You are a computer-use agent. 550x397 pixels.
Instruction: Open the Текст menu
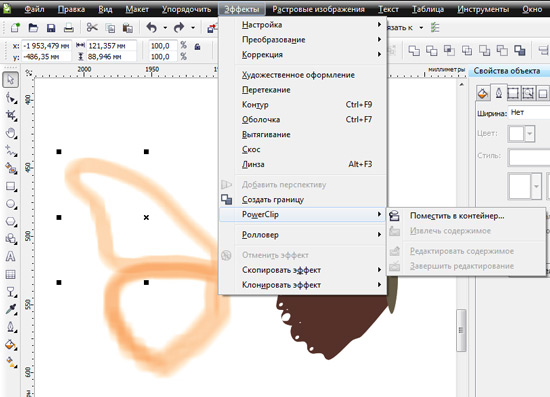(x=388, y=9)
